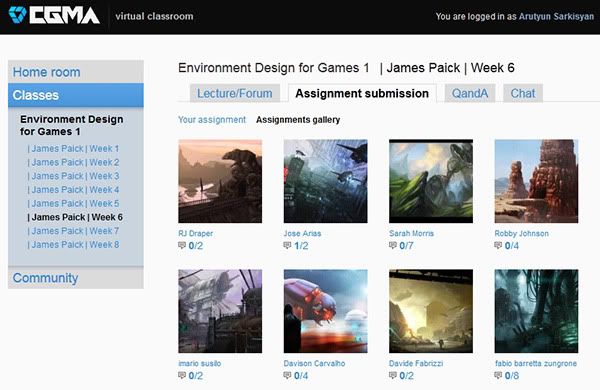Click the imario susilo name link
The height and width of the screenshot is (390, 600).
(200, 364)
